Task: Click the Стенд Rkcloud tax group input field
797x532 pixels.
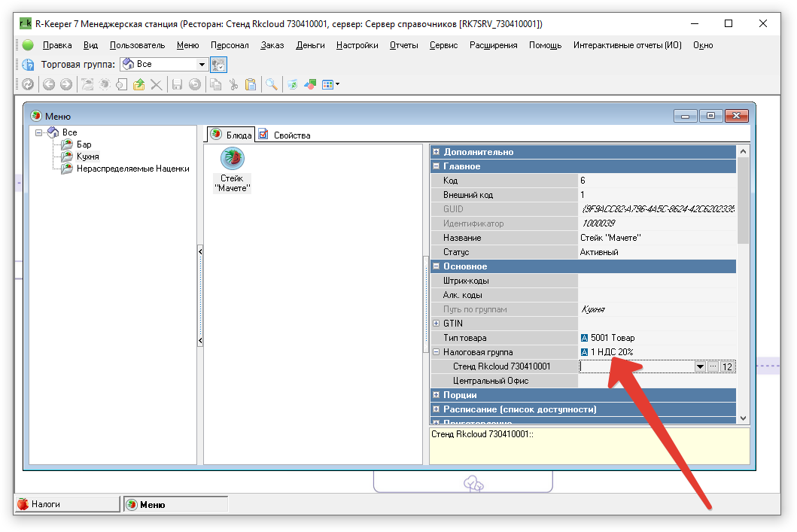Action: point(636,366)
